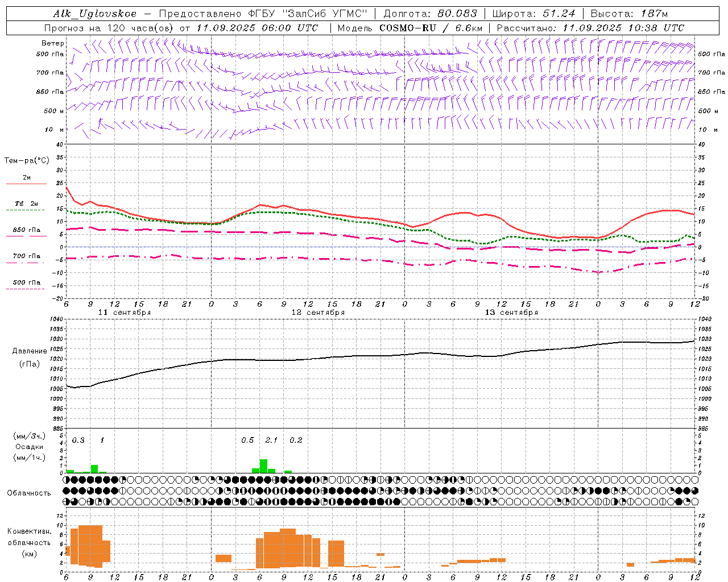Viewport: 728px width, 582px height.
Task: Click the '0.5' three-hour precipitation value
Action: click(247, 440)
